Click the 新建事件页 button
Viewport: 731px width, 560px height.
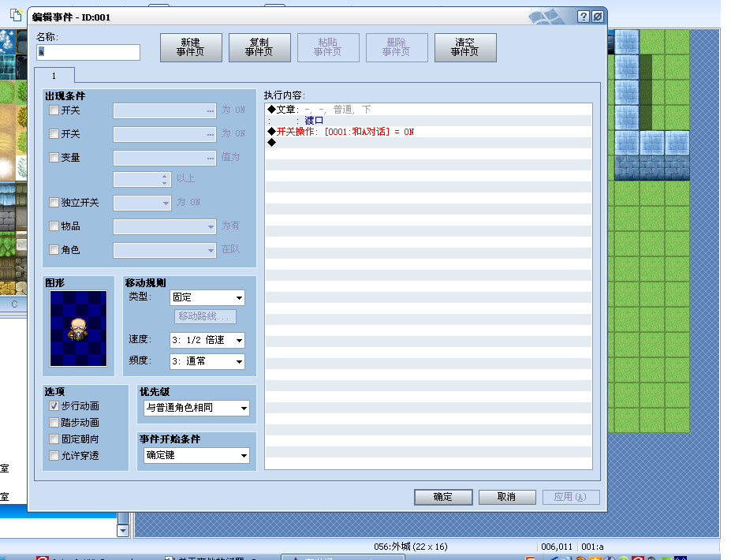tap(191, 47)
